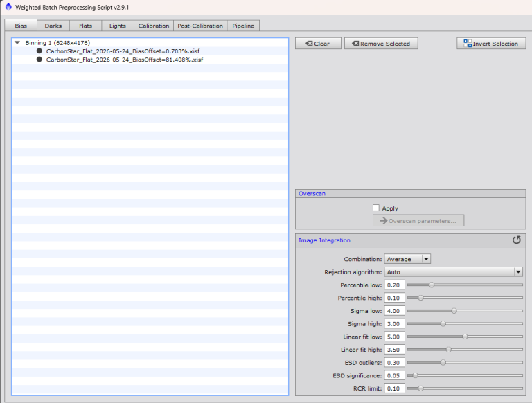Screen dimensions: 532x403
Task: Click the Image Integration section title
Action: 324,240
